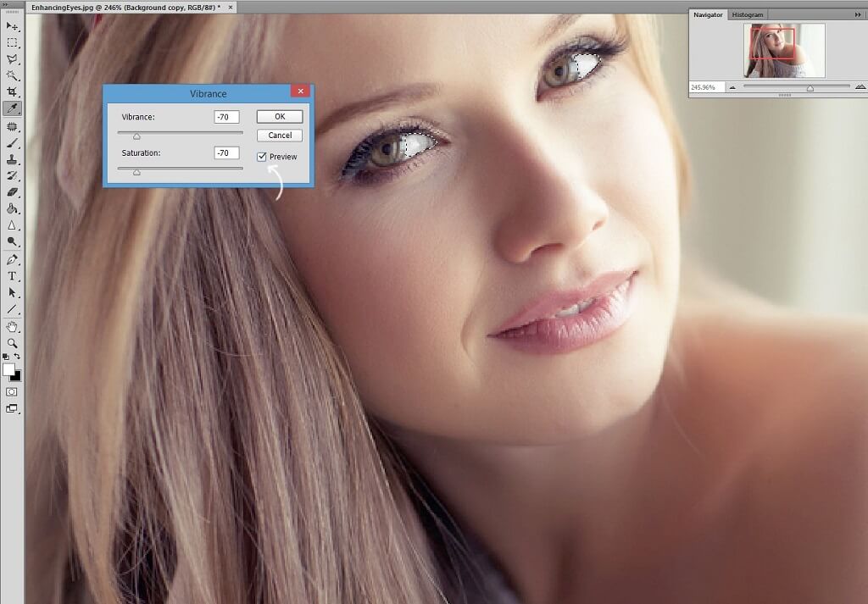Close the Vibrance dialog window

click(x=300, y=91)
